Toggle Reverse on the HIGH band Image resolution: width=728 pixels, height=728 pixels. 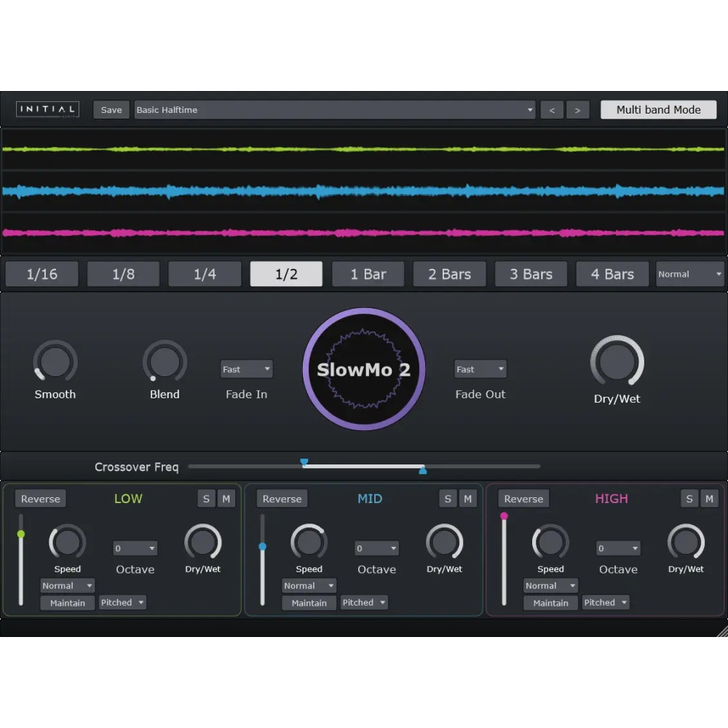[523, 499]
